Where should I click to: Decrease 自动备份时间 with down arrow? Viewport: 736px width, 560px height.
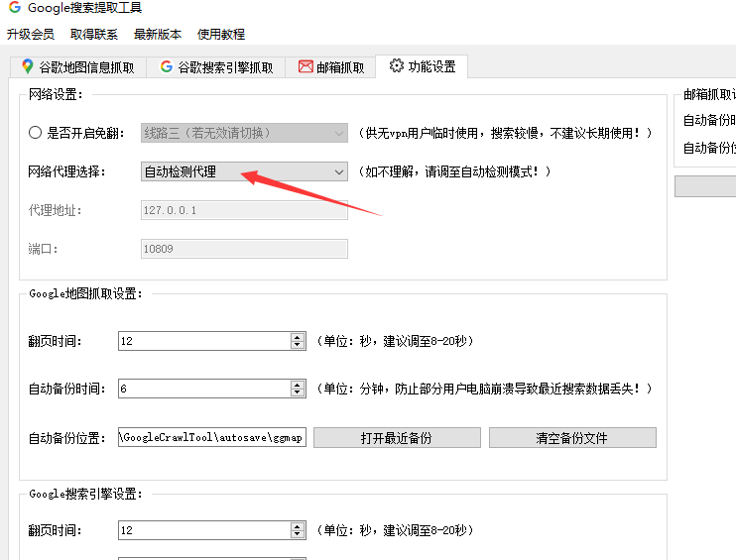point(298,392)
